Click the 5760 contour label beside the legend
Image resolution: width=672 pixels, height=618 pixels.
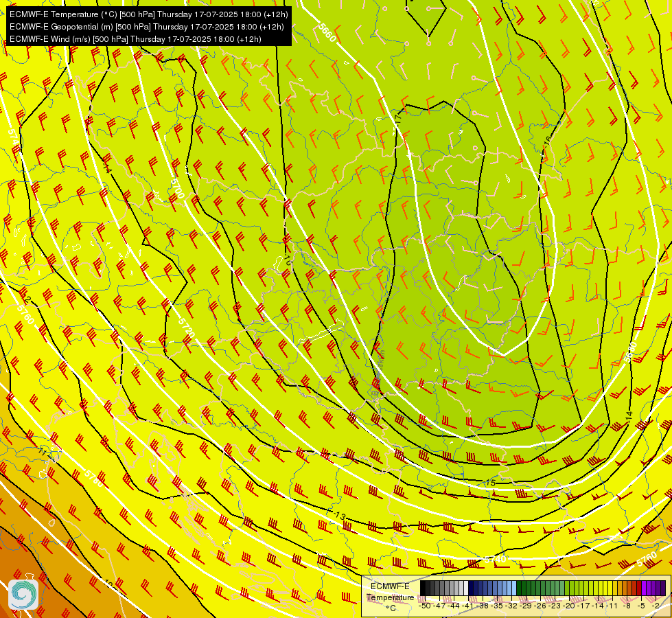point(647,559)
